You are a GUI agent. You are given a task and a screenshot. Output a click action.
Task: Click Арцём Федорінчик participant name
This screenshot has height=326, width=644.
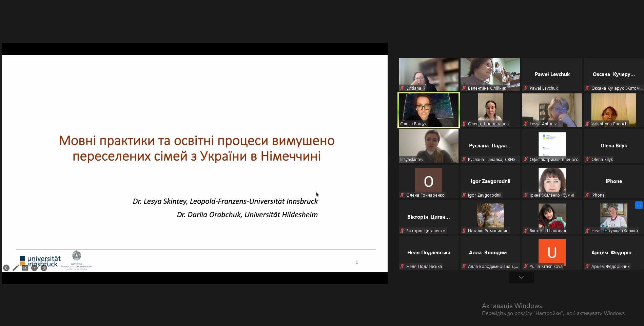click(610, 267)
